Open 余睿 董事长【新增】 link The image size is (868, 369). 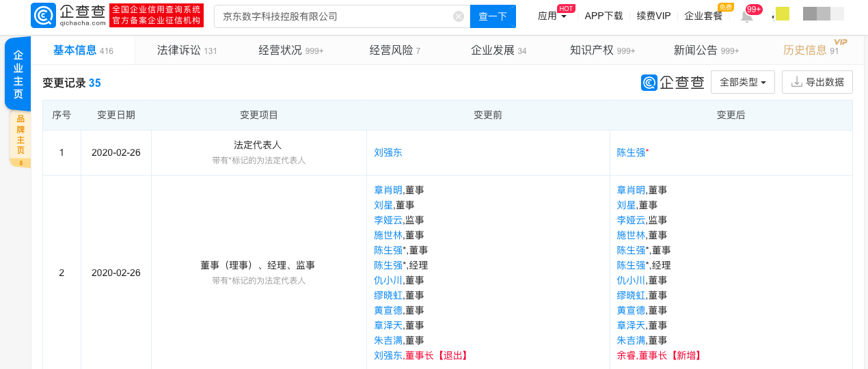point(659,355)
